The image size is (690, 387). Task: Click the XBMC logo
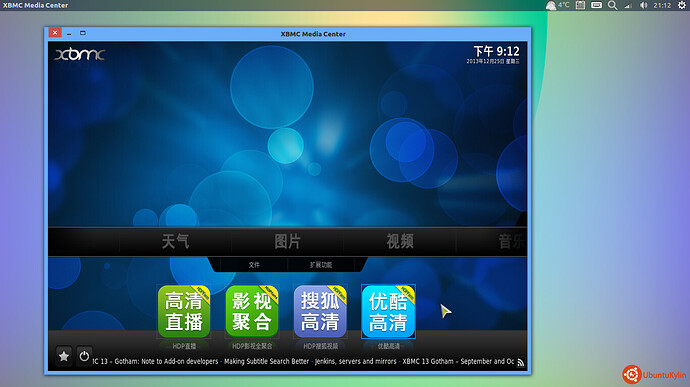(80, 54)
